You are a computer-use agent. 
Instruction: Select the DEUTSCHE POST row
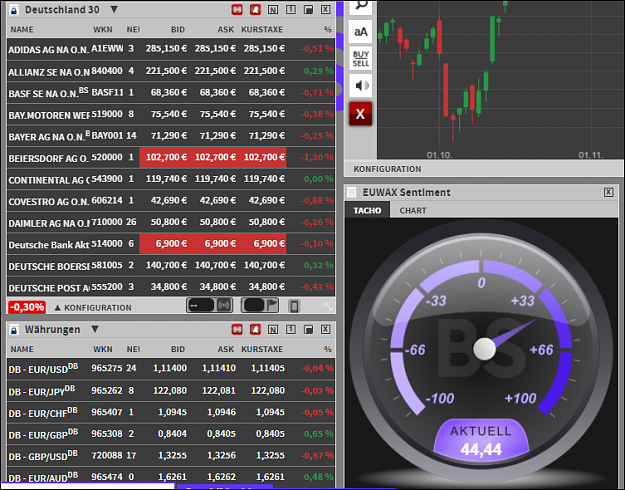pyautogui.click(x=171, y=287)
